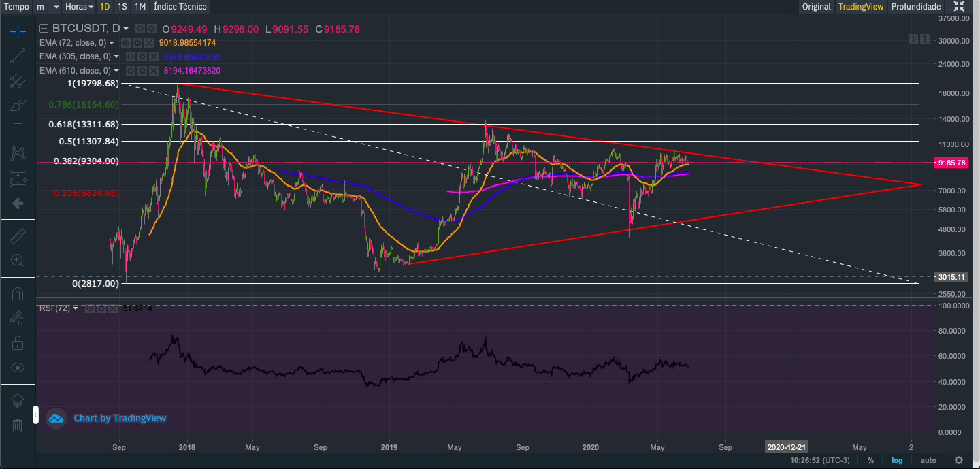The image size is (980, 469).
Task: Click the trash icon to remove drawings
Action: tap(18, 425)
